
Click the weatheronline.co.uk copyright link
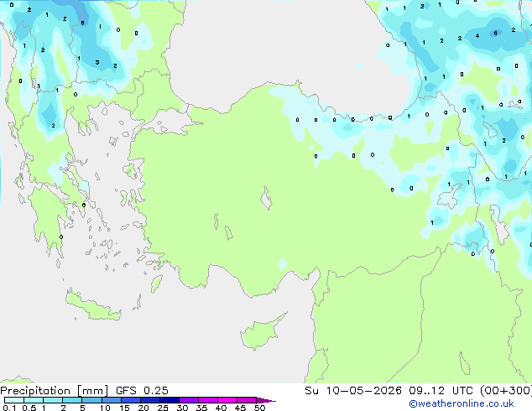click(x=462, y=403)
